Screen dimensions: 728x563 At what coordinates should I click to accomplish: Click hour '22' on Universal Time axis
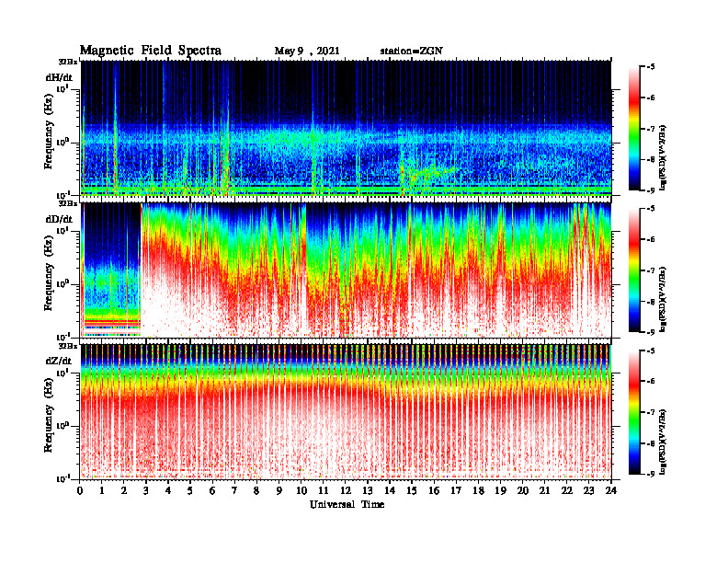[566, 491]
